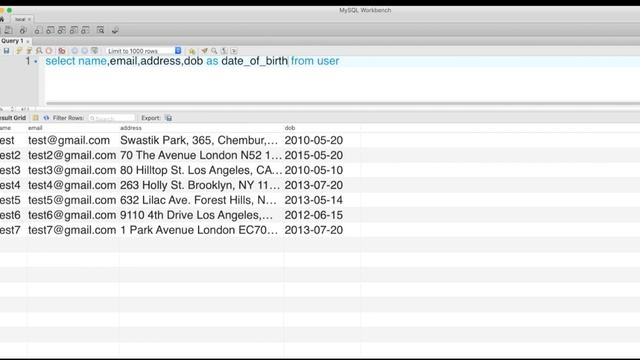Click the red stop execution icon
The height and width of the screenshot is (360, 640).
click(x=49, y=51)
